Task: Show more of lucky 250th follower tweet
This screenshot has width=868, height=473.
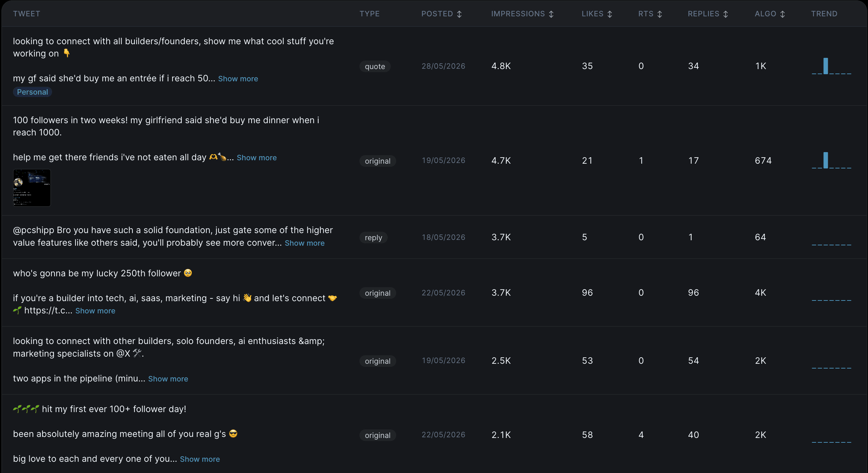Action: point(95,311)
